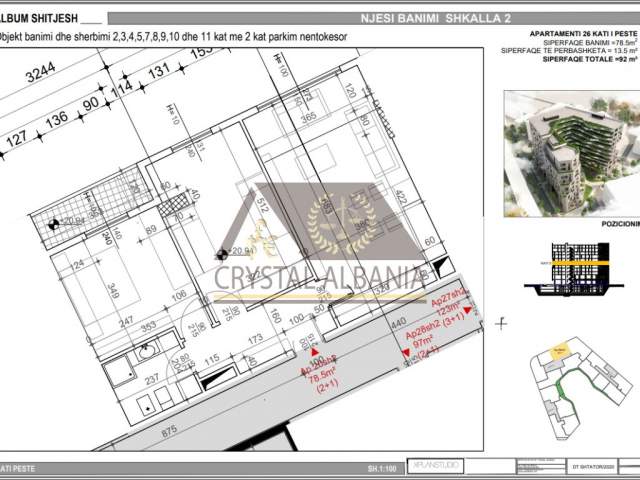Click the 106 dimension value
The width and height of the screenshot is (640, 480).
pos(178,296)
